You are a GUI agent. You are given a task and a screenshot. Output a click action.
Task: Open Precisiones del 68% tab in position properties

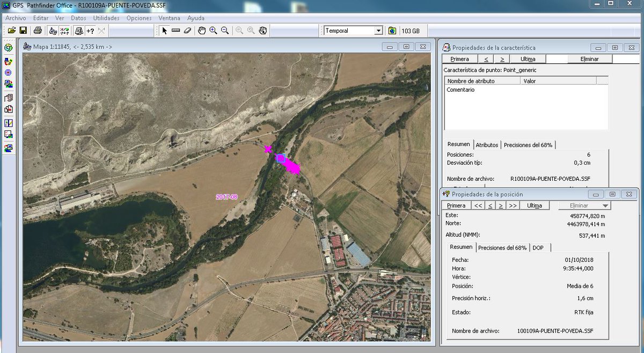[x=502, y=247]
